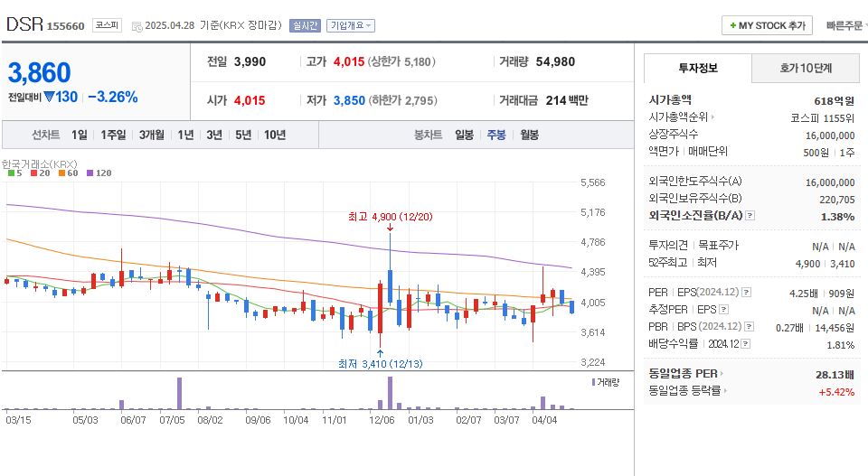Image resolution: width=868 pixels, height=476 pixels.
Task: Click the 외국인보유주식수 value 220,705
Action: pos(837,200)
